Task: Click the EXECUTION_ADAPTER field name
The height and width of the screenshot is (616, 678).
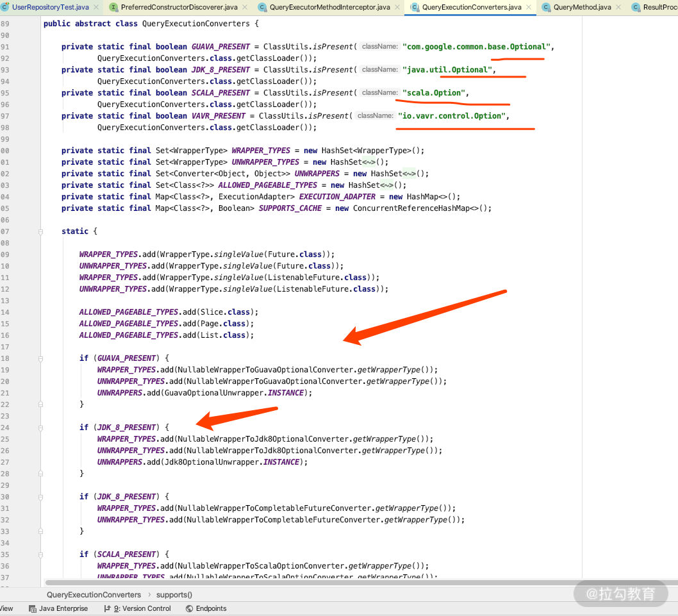Action: (337, 197)
